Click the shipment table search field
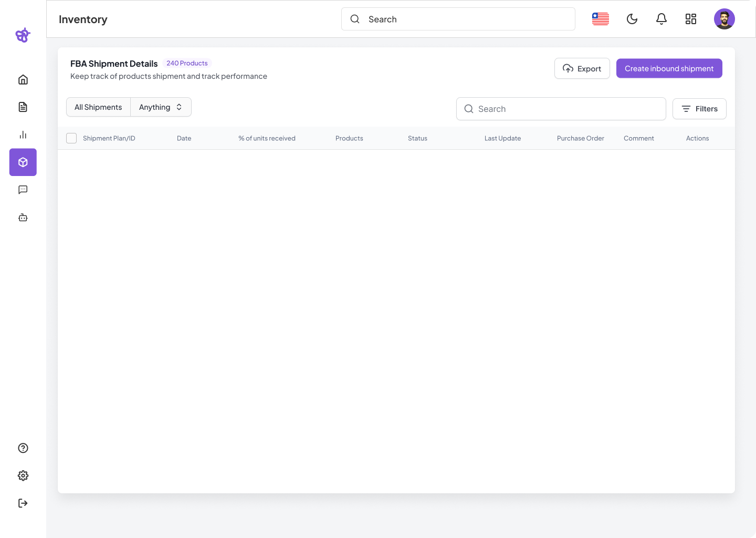756x538 pixels. 561,109
